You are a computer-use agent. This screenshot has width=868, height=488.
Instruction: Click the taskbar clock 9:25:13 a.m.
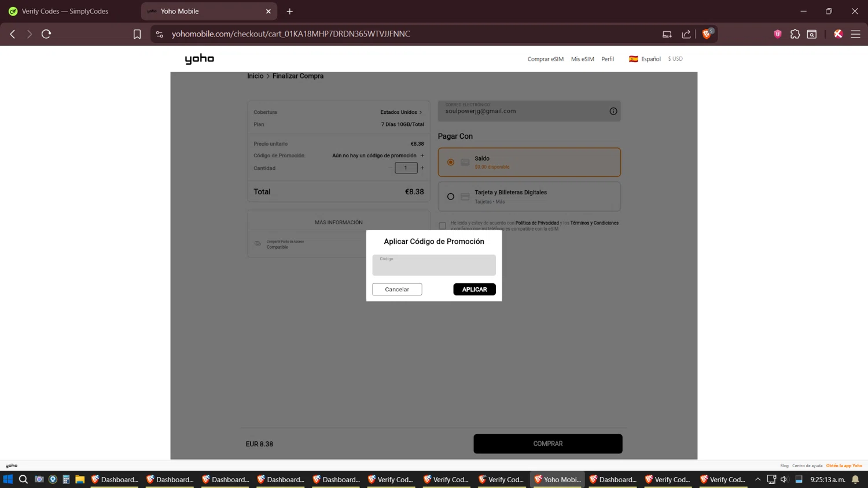point(827,479)
